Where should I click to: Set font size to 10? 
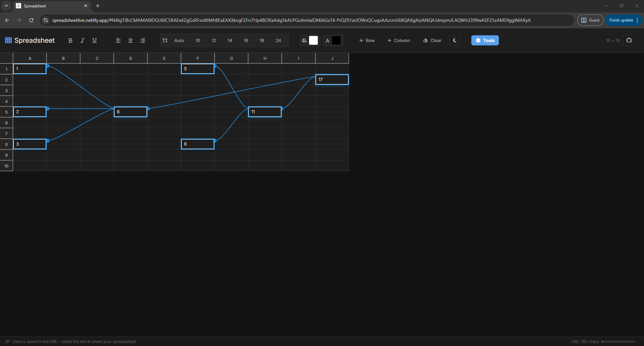point(198,40)
